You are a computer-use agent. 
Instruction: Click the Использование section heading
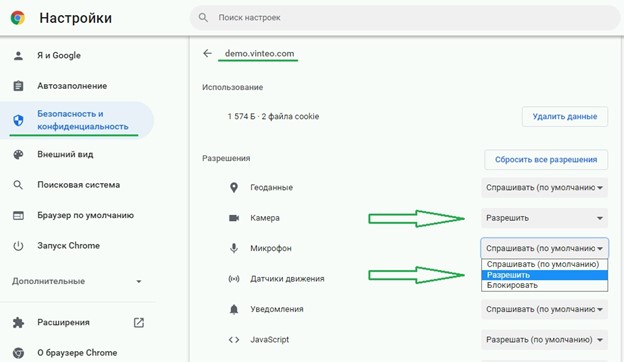pos(232,87)
